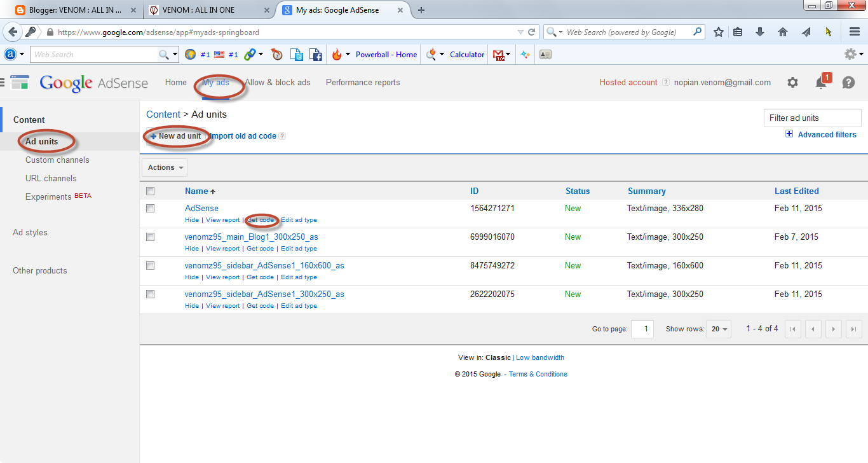Click the Facebook icon in the toolbar
This screenshot has height=463, width=868.
point(316,55)
